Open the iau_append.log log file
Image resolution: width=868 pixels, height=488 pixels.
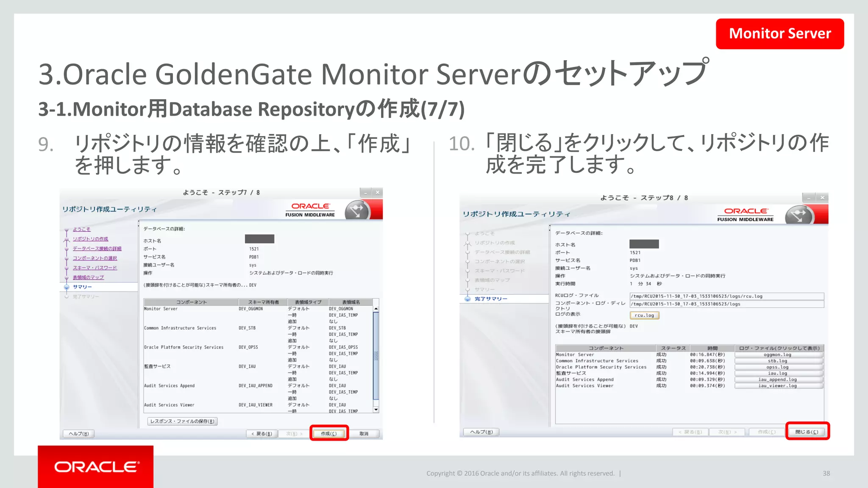[x=779, y=380]
